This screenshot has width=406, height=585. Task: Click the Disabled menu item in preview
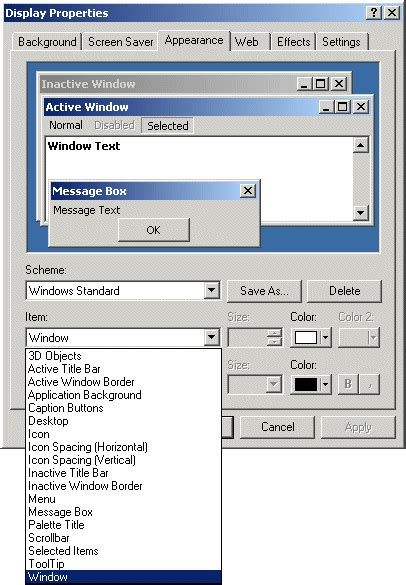[115, 125]
